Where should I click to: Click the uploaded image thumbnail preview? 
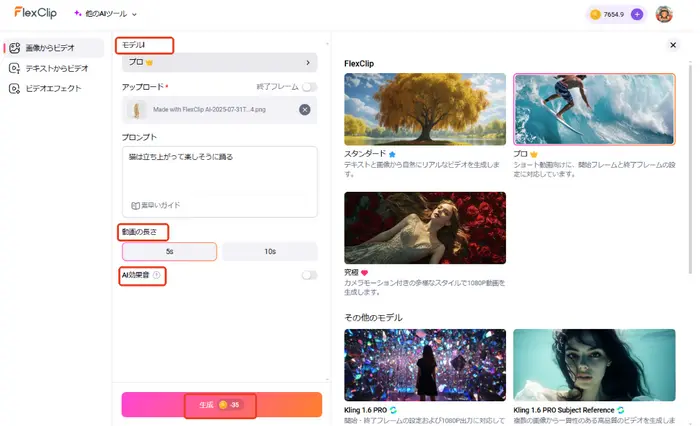pos(137,109)
